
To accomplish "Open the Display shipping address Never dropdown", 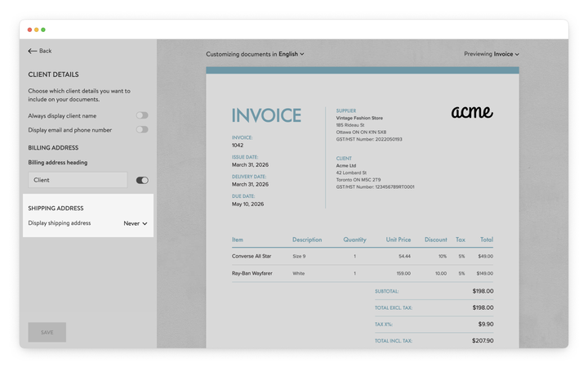I will point(136,223).
